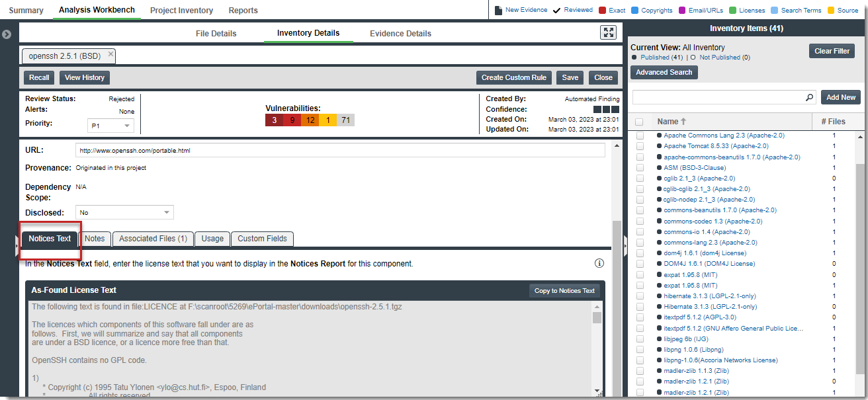Open itextpdf 5.1.2 (AGPL-3.0) inventory item
This screenshot has height=400, width=868.
coord(701,317)
